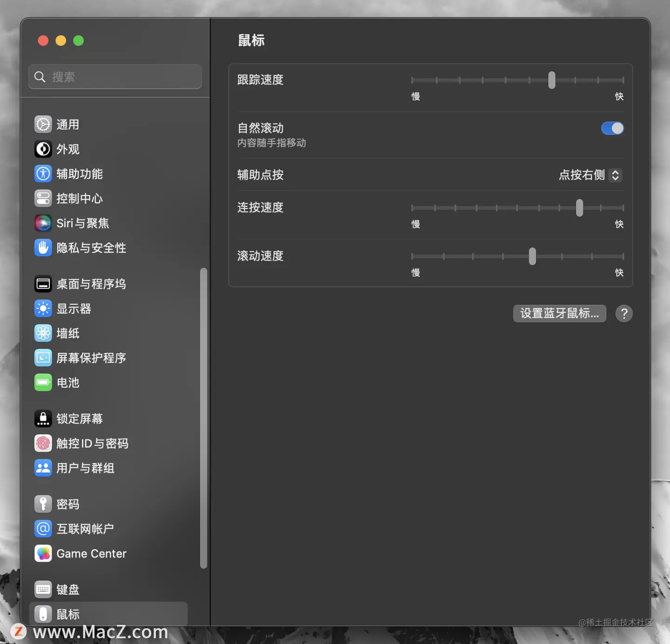Image resolution: width=670 pixels, height=644 pixels.
Task: Click the yellow minimize window button
Action: 61,41
